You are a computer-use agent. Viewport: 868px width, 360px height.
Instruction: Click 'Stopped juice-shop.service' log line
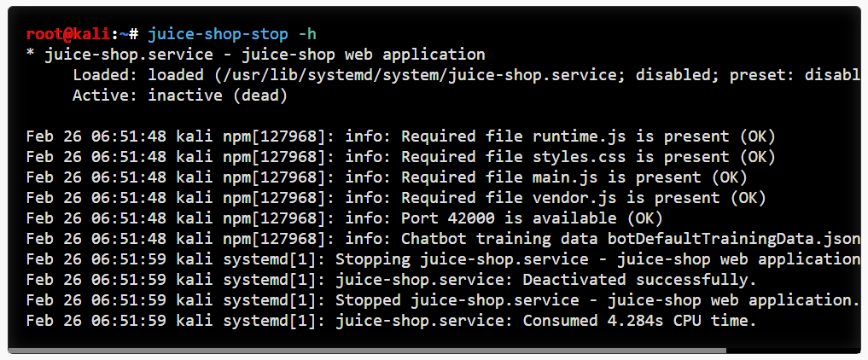pyautogui.click(x=443, y=300)
